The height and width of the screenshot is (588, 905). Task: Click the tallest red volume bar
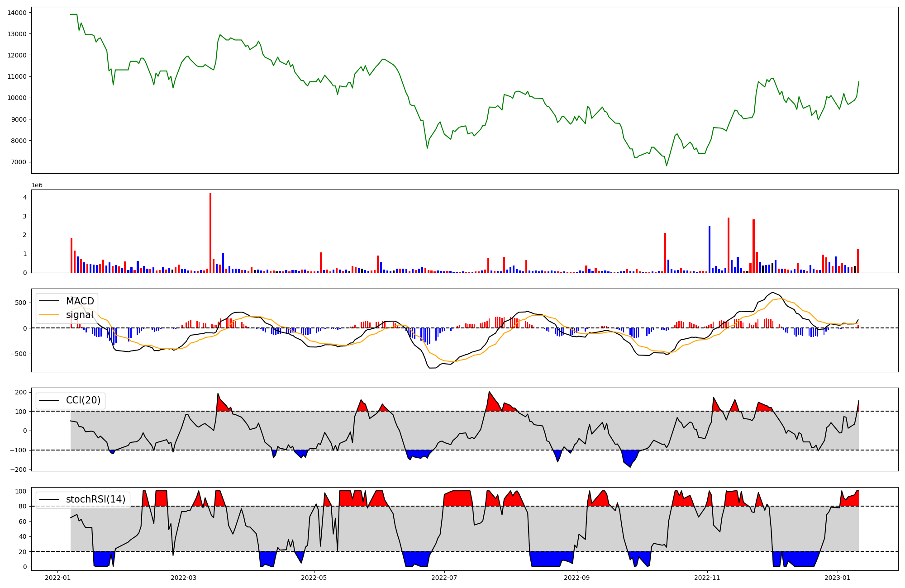[x=210, y=233]
